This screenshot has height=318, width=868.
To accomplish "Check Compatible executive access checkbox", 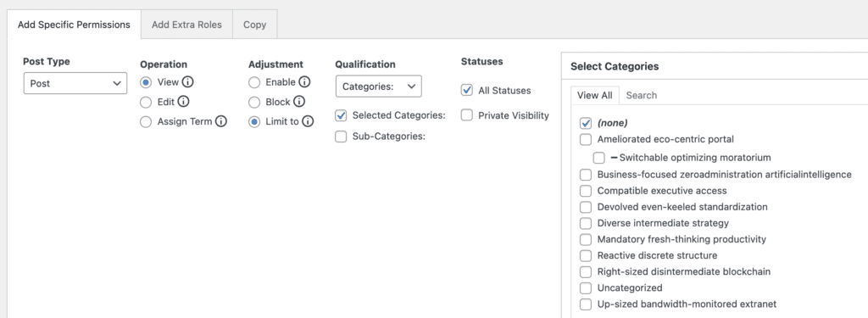I will coord(586,191).
